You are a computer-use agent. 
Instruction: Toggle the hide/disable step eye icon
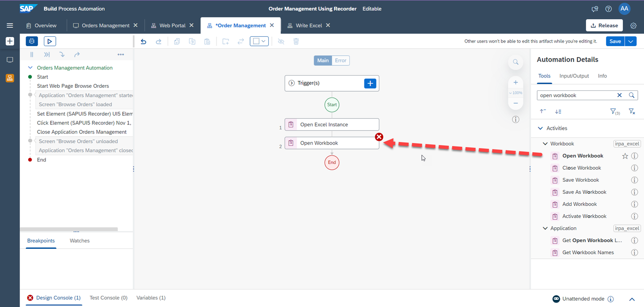point(281,41)
